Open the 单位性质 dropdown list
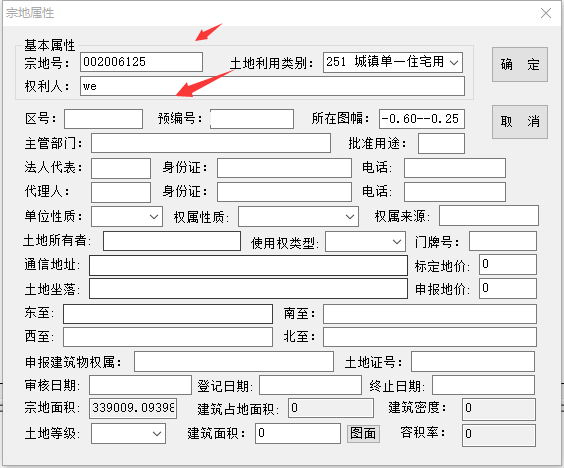The image size is (564, 468). point(127,217)
